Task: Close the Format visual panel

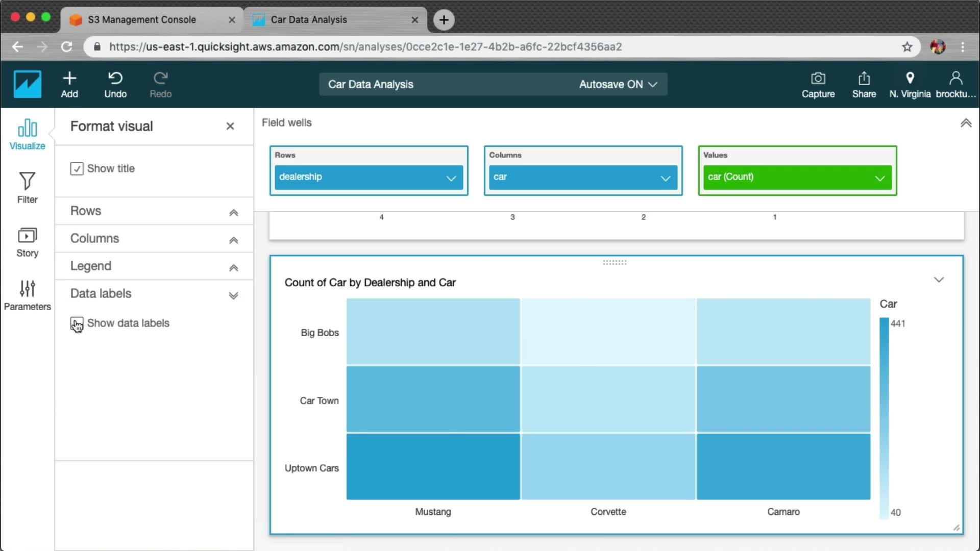Action: click(x=230, y=127)
